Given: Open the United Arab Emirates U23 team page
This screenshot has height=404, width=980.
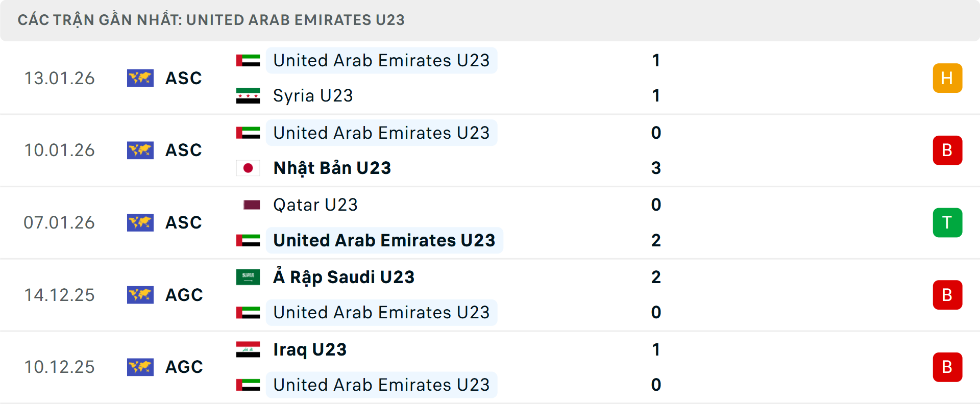Looking at the screenshot, I should pos(381,60).
